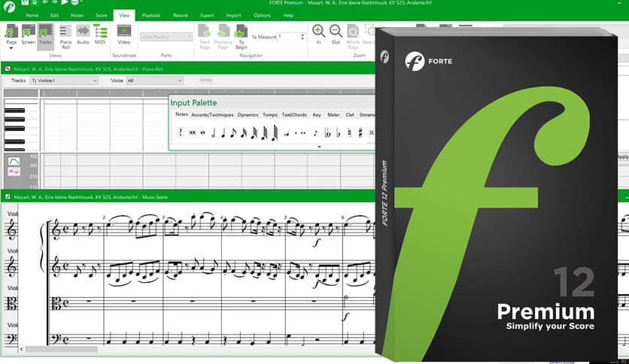Click the small slider beside Voice dropdown
629x364 pixels.
pos(206,80)
